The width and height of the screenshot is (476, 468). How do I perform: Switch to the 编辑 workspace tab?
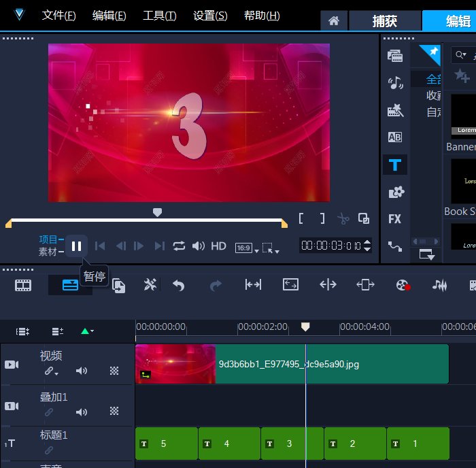coord(449,20)
